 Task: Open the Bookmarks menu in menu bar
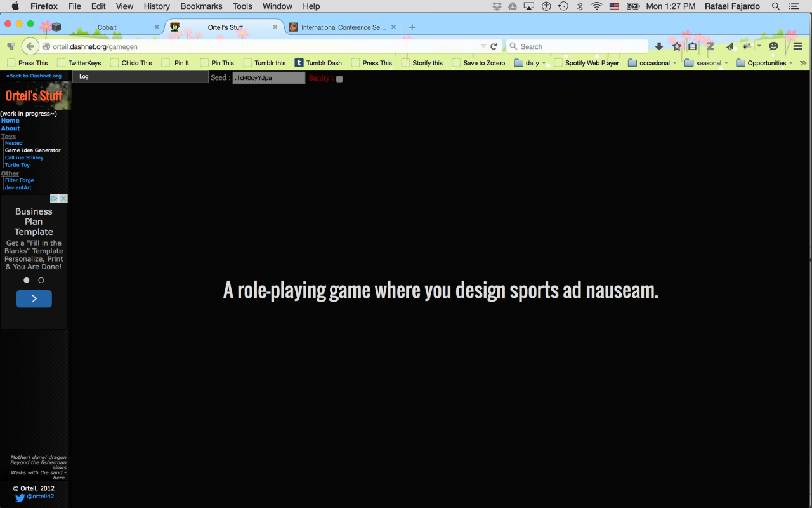pos(201,6)
